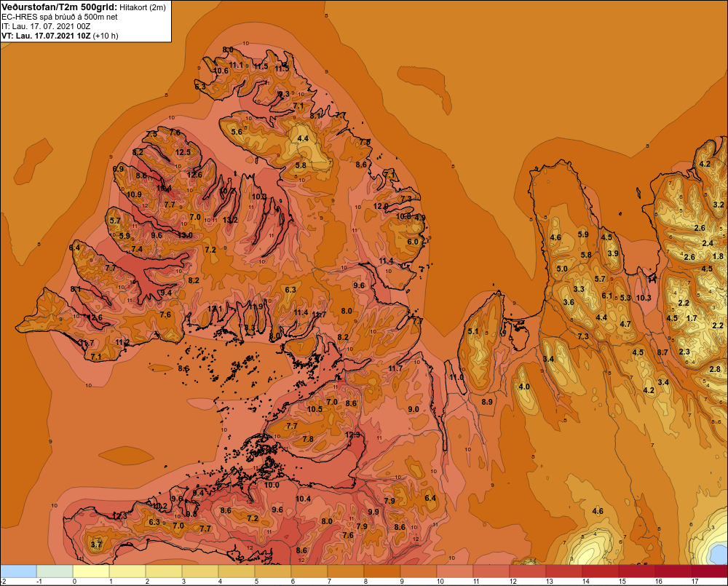Select the 8.7 temperature label
This screenshot has width=728, height=586.
[x=662, y=353]
